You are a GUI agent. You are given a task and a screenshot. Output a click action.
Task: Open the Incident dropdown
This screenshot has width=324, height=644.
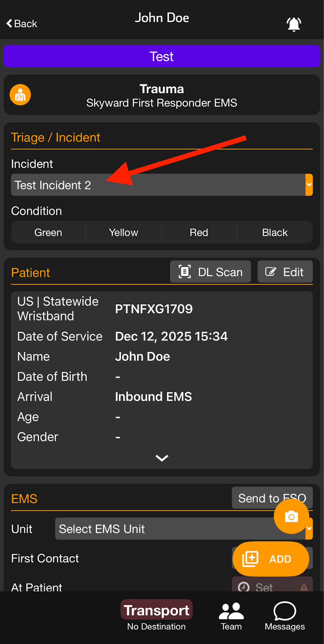click(161, 185)
